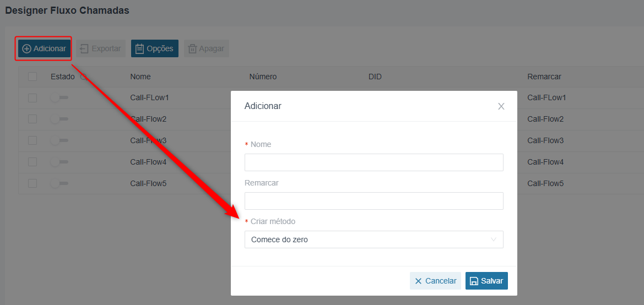This screenshot has height=305, width=644.
Task: Click the Número column header
Action: point(263,77)
